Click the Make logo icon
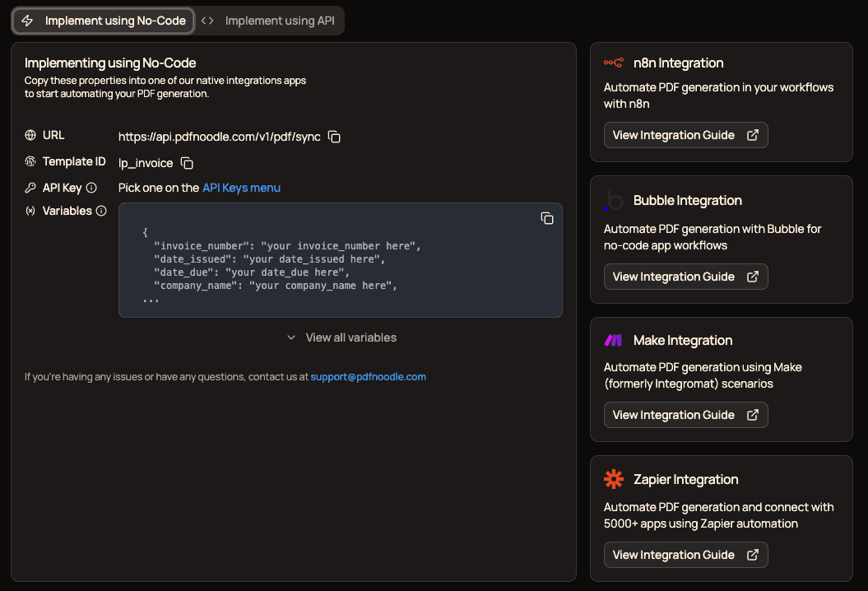Screen dimensions: 868x591 (x=613, y=339)
